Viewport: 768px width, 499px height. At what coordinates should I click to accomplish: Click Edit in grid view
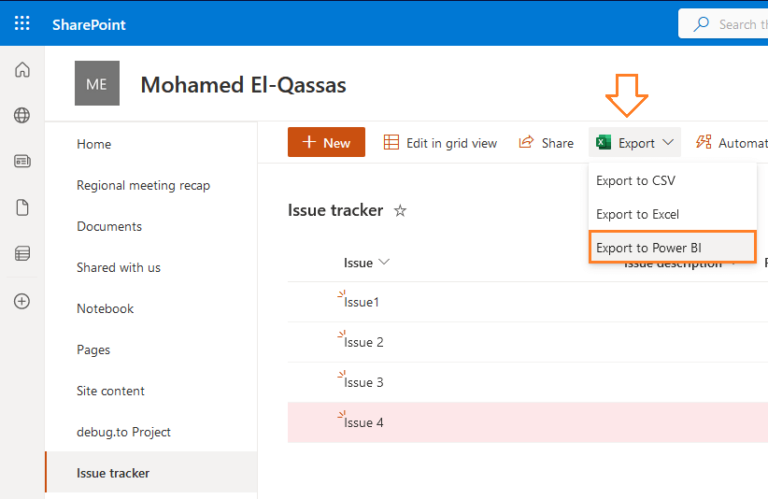tap(441, 143)
